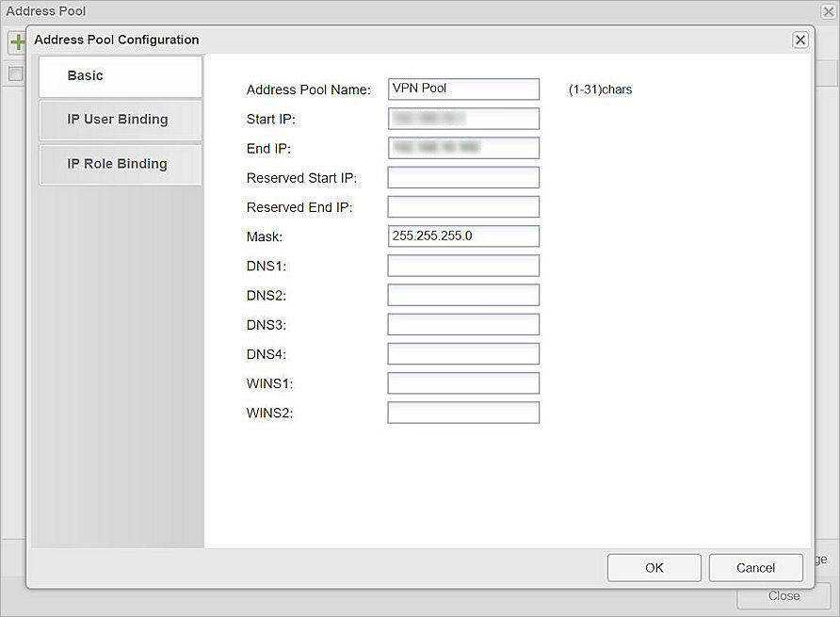Select the Reserved Start IP field

[x=463, y=177]
